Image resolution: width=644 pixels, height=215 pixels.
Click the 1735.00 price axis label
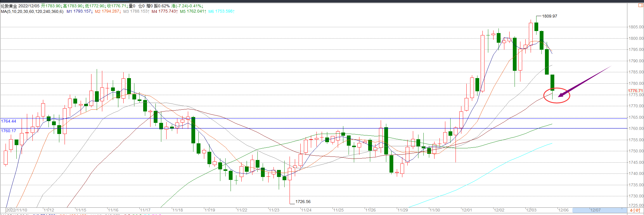click(x=636, y=185)
